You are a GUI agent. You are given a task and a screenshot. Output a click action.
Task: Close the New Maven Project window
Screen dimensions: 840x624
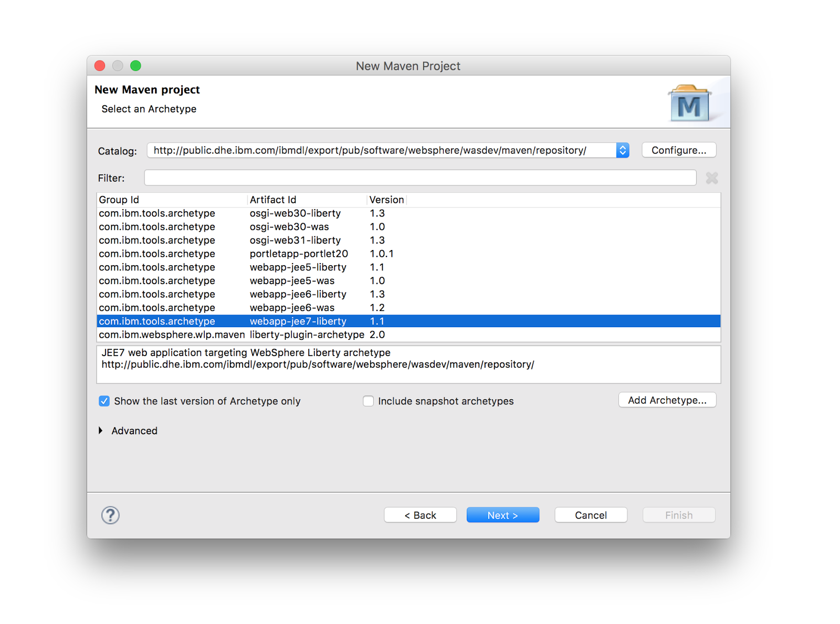(x=100, y=66)
